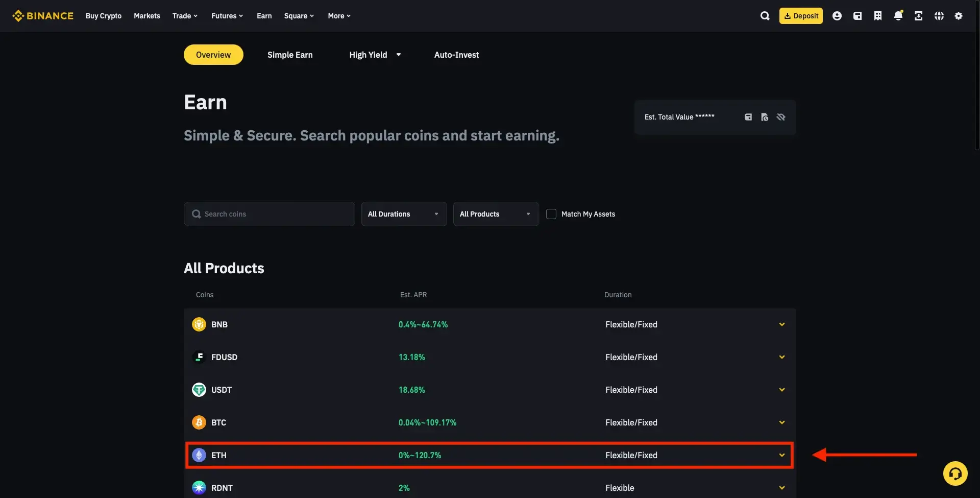Image resolution: width=980 pixels, height=498 pixels.
Task: Open the orders receipt icon in header
Action: point(878,16)
